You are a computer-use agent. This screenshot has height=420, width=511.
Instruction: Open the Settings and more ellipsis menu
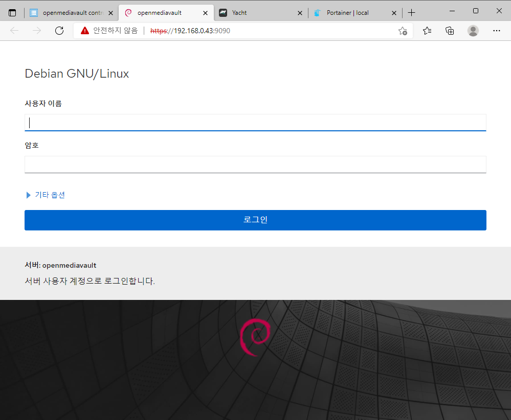[496, 31]
